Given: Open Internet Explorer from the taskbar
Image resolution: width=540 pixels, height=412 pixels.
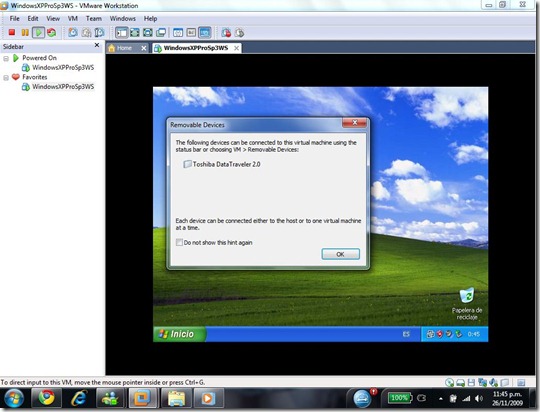Looking at the screenshot, I should [x=79, y=399].
